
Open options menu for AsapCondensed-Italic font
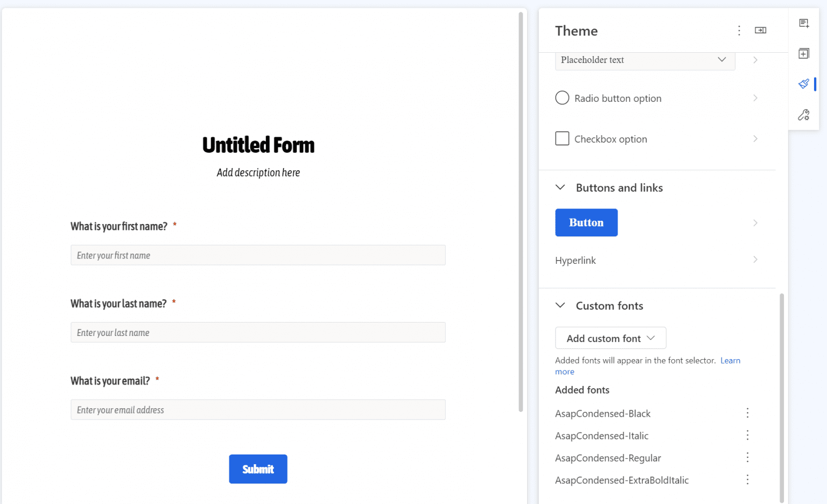747,435
